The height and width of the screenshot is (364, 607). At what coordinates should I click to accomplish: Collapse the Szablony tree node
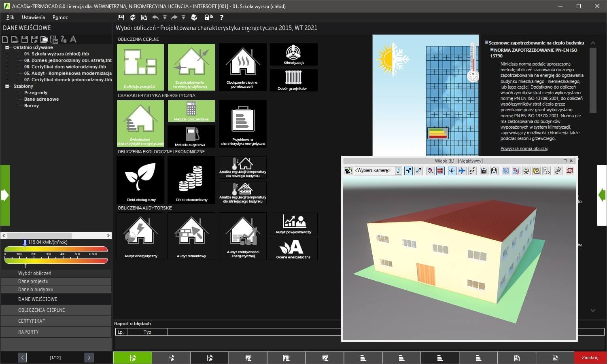point(7,86)
